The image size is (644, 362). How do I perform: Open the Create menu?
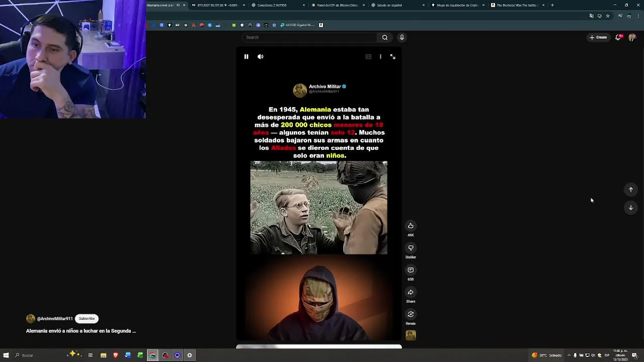tap(598, 37)
